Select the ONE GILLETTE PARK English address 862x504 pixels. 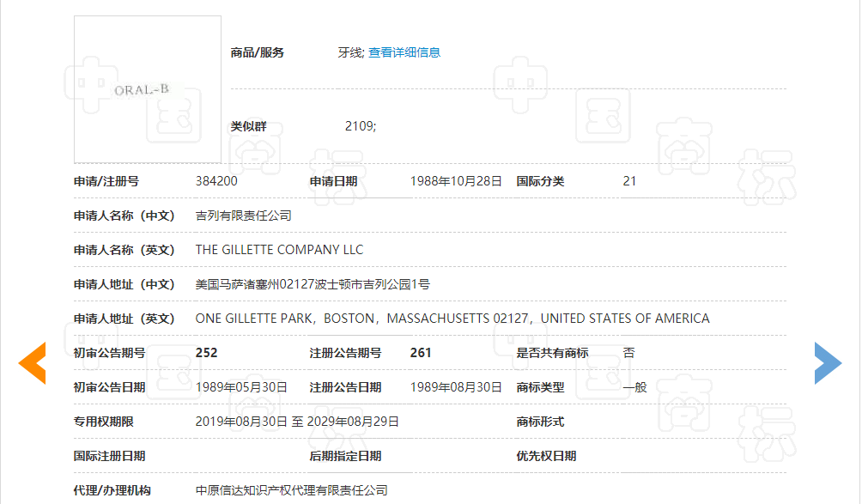pyautogui.click(x=452, y=319)
